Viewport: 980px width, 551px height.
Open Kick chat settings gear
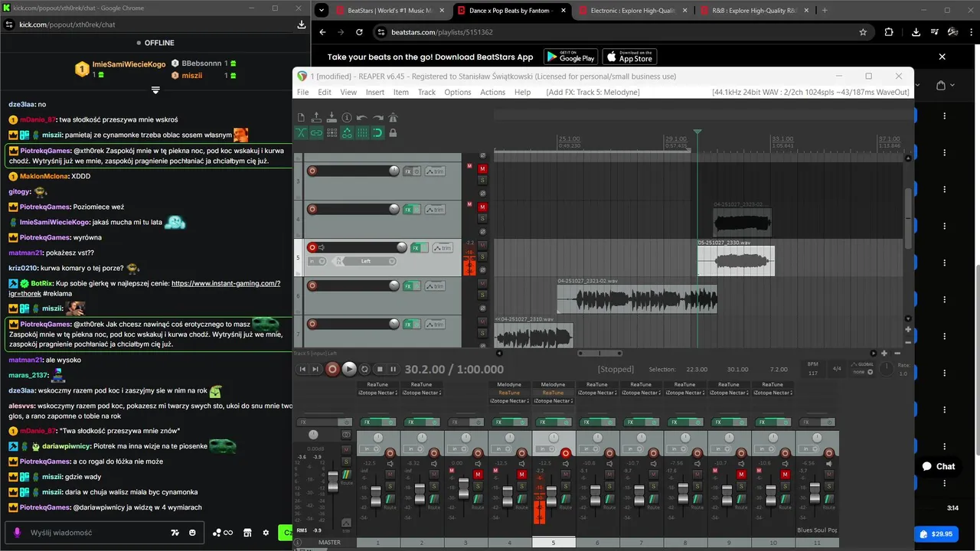tap(266, 533)
